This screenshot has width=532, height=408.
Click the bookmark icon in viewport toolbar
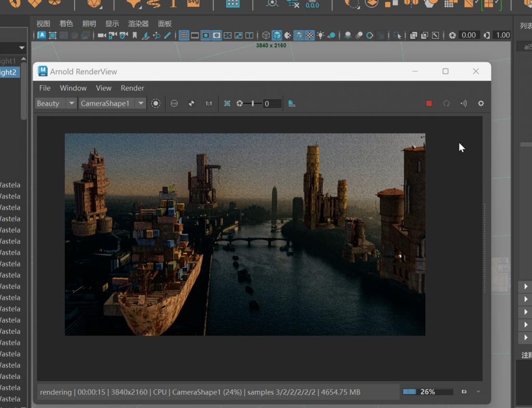coord(135,35)
